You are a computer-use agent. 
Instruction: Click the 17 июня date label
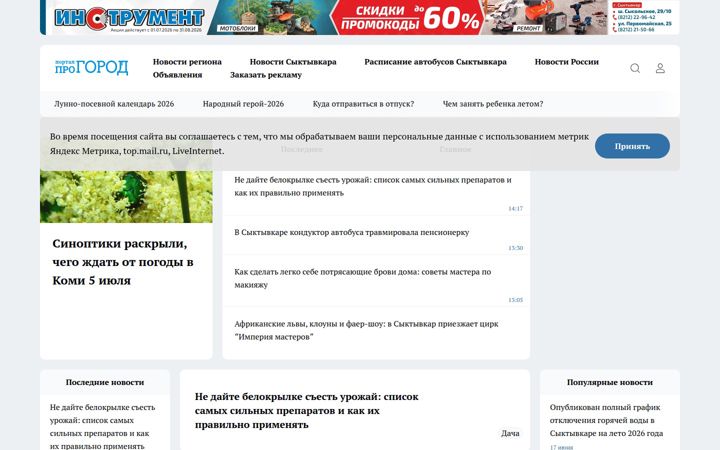pyautogui.click(x=562, y=447)
